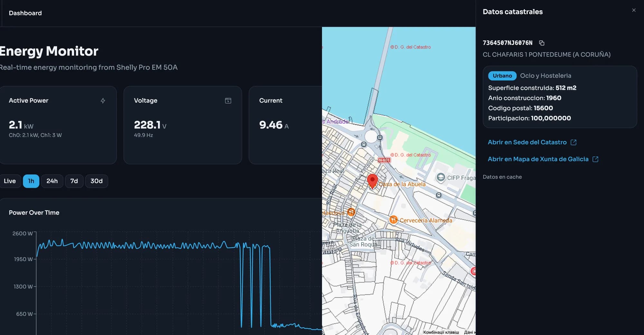Click the Dashboard header label

[25, 13]
